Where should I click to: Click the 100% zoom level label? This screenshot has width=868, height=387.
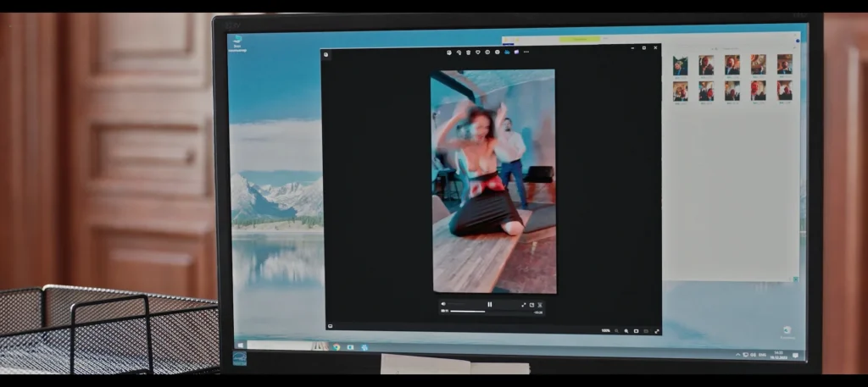point(605,330)
